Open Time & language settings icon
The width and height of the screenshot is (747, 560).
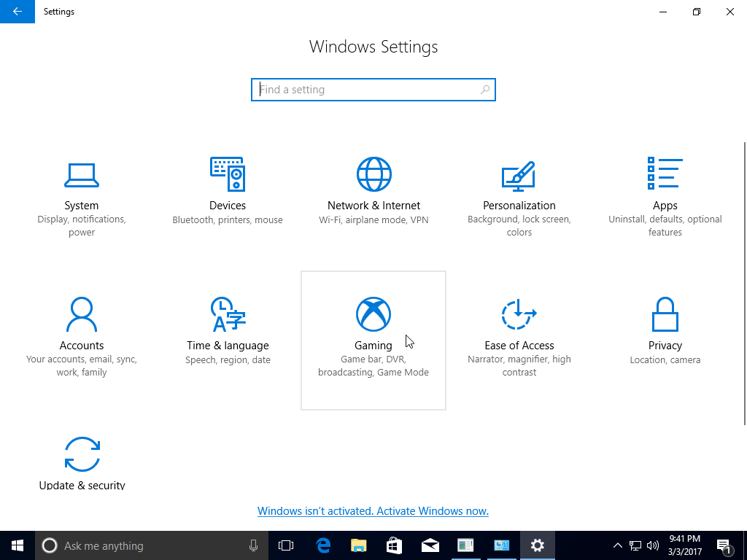pyautogui.click(x=228, y=314)
